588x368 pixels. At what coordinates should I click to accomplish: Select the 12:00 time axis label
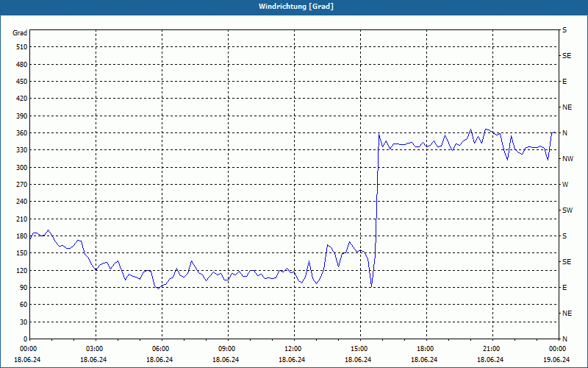[294, 349]
